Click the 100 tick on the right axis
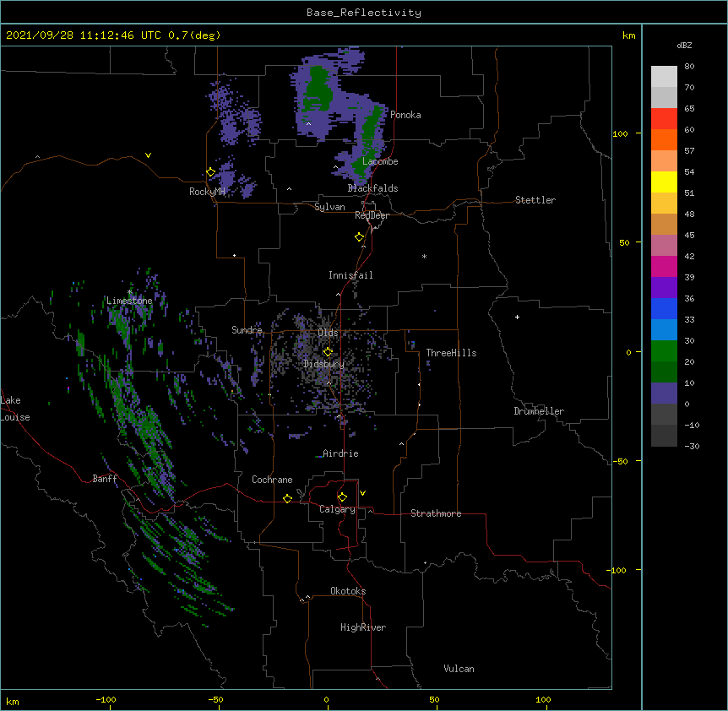728x711 pixels. tap(620, 133)
